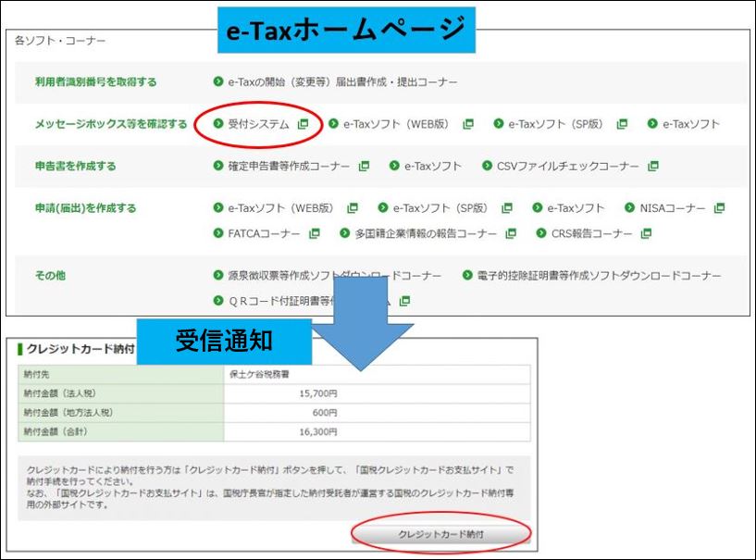Select その他 heading
Viewport: 756px width, 560px height.
(x=50, y=276)
